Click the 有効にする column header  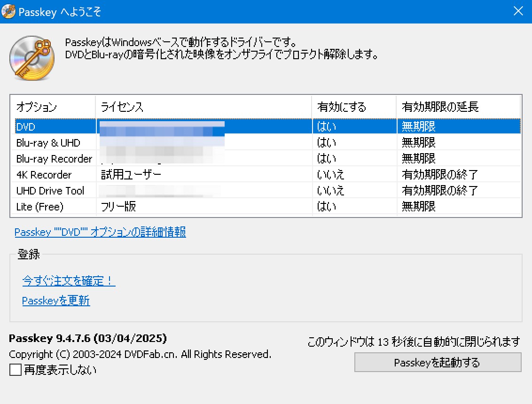(354, 107)
